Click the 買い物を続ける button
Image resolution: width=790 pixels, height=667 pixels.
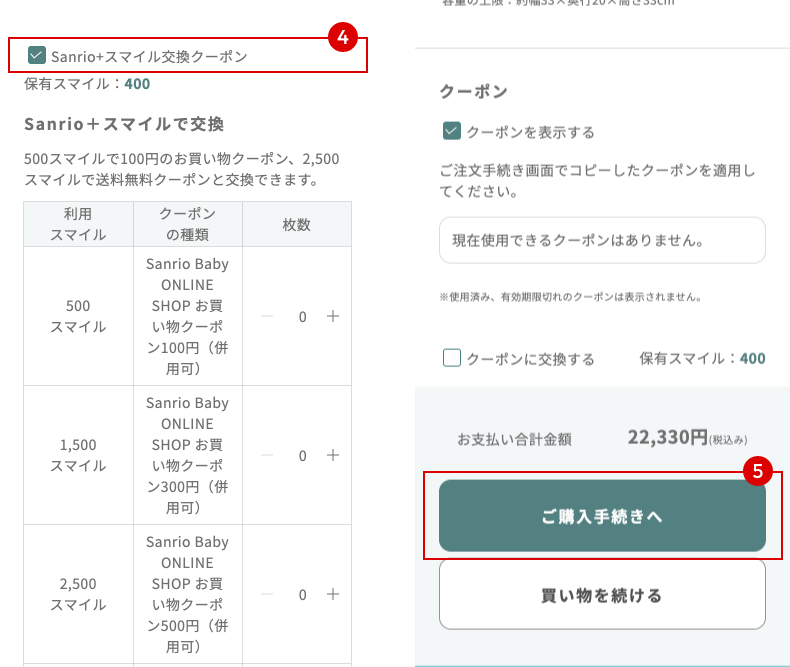602,595
